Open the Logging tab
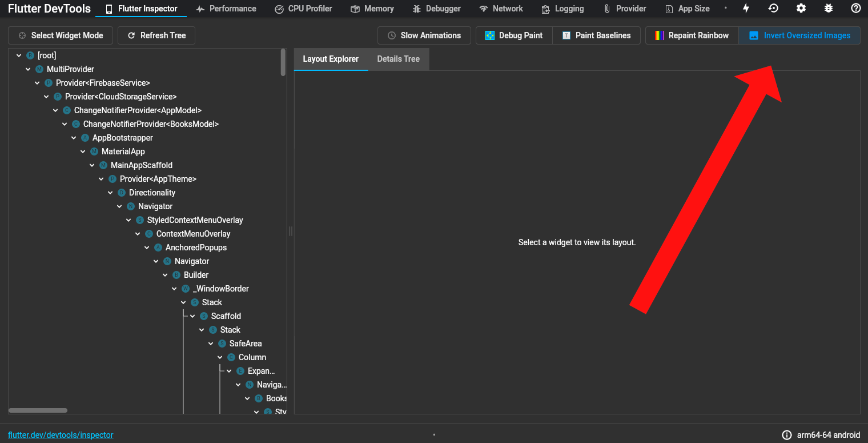868x443 pixels. pyautogui.click(x=561, y=9)
